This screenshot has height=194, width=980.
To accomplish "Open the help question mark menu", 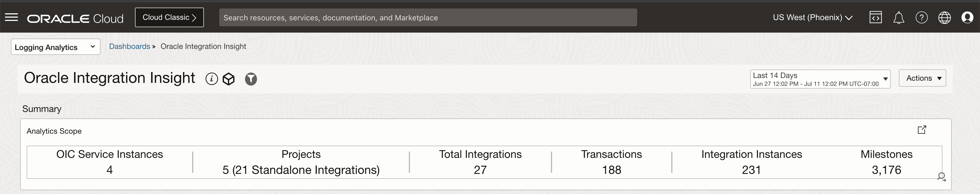I will (x=921, y=17).
